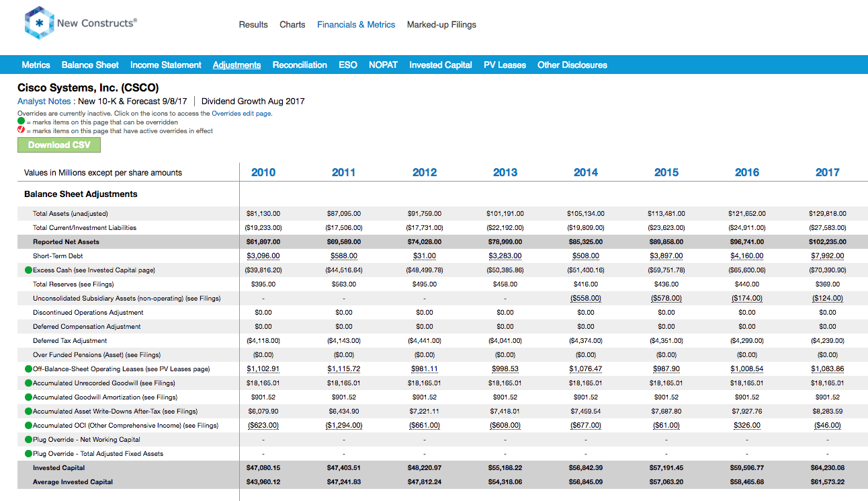Screen dimensions: 868x501
Task: Click 2011 Accumulated OCI value ($1,294.00)
Action: (x=344, y=426)
